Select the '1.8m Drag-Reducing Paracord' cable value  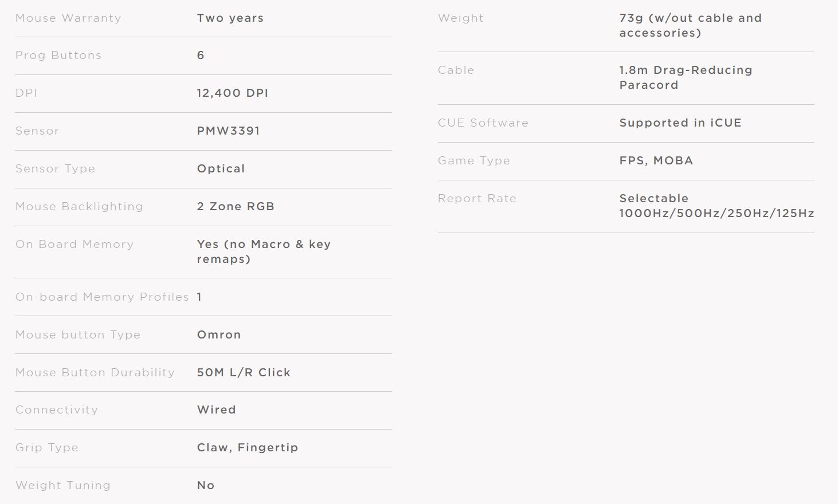pyautogui.click(x=686, y=78)
